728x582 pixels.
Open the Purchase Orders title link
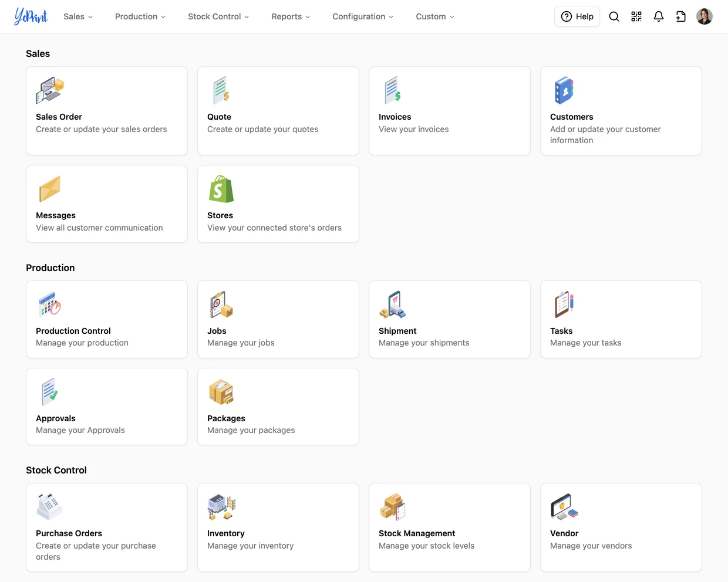69,533
